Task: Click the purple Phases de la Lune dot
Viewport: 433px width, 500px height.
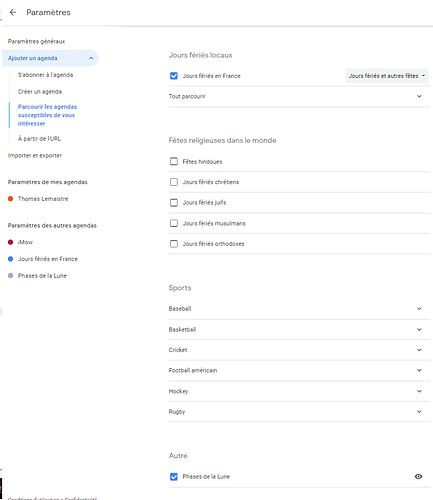Action: click(11, 276)
